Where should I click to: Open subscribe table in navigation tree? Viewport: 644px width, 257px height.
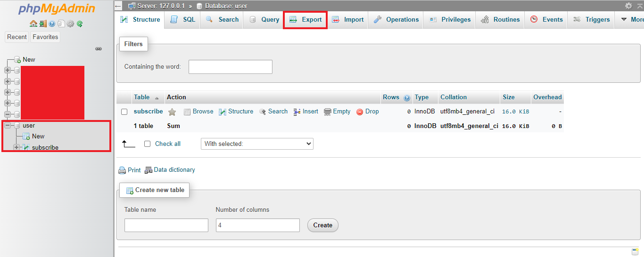tap(45, 147)
